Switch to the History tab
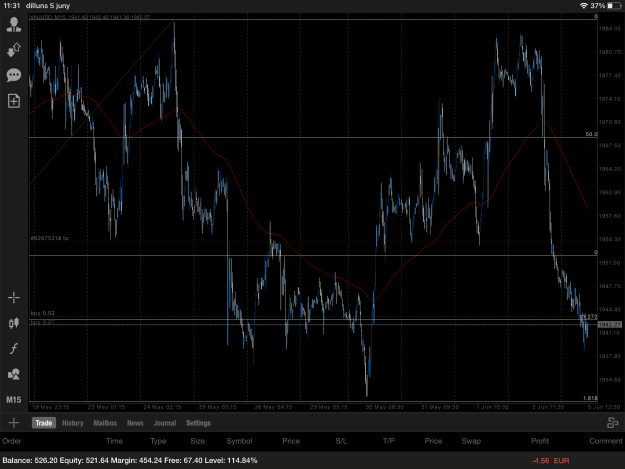 pyautogui.click(x=73, y=423)
